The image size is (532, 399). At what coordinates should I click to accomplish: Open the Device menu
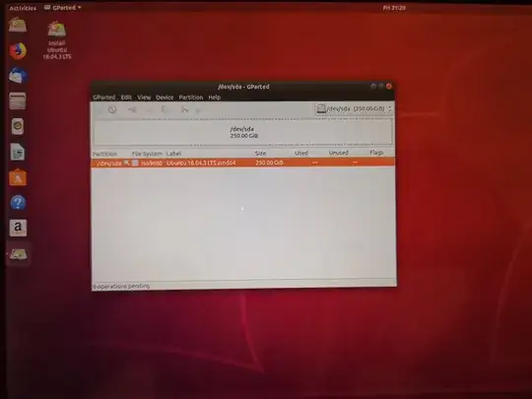point(165,98)
